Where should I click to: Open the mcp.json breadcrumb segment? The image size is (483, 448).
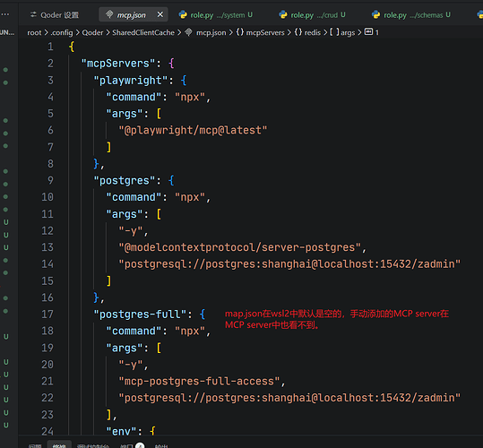click(211, 32)
